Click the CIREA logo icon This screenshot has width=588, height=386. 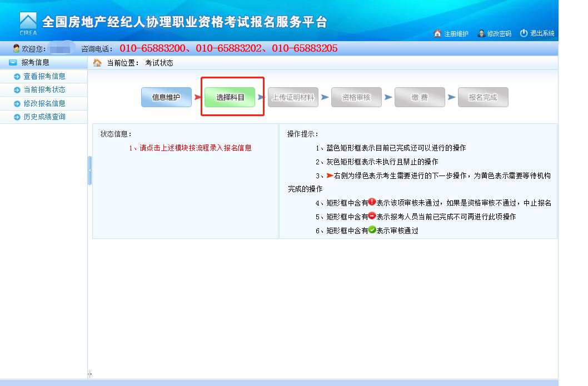[x=28, y=24]
